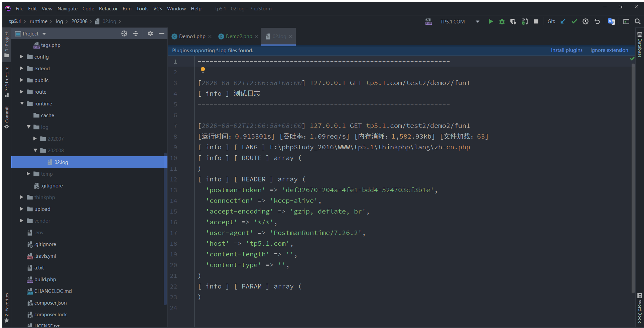
Task: Open the VCS menu
Action: pos(158,8)
